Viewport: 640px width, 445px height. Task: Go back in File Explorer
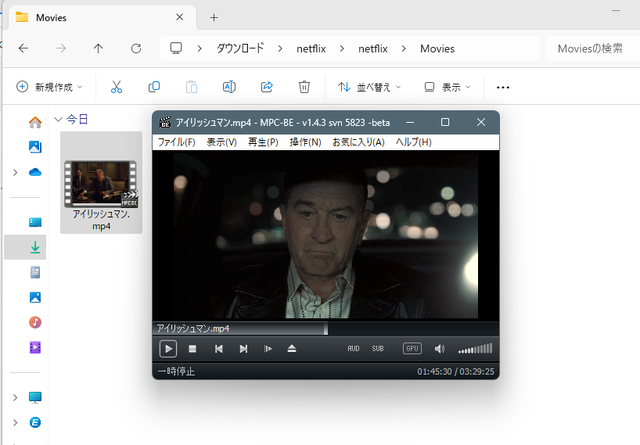[x=23, y=49]
